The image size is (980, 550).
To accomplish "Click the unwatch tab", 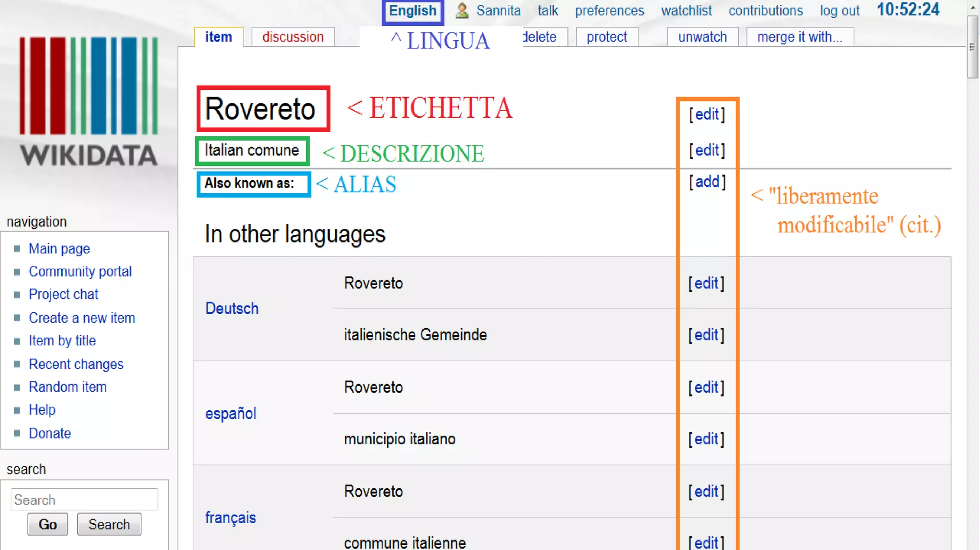I will pyautogui.click(x=702, y=37).
